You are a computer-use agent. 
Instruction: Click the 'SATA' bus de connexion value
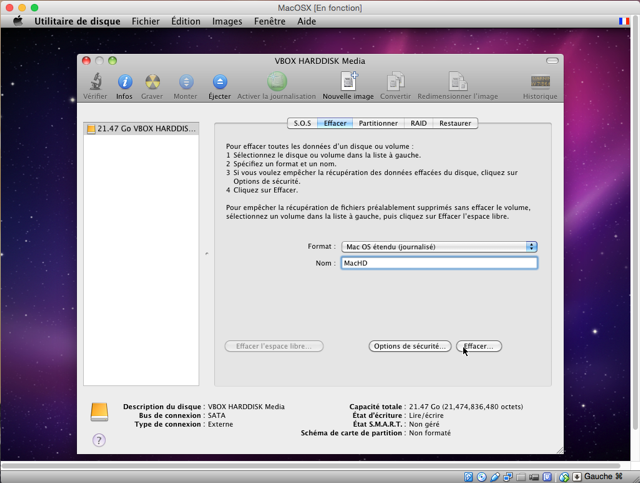[x=216, y=415]
